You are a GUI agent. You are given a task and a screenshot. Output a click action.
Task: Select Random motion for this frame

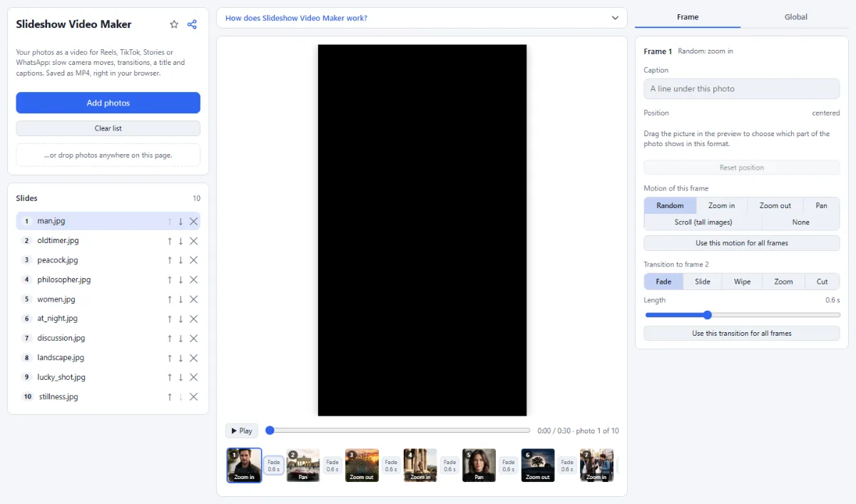point(670,205)
